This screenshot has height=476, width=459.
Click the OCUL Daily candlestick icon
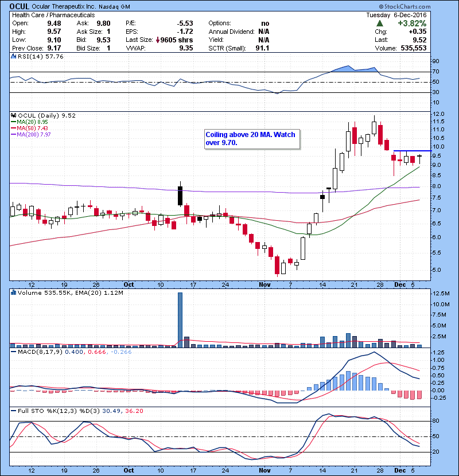pos(13,116)
